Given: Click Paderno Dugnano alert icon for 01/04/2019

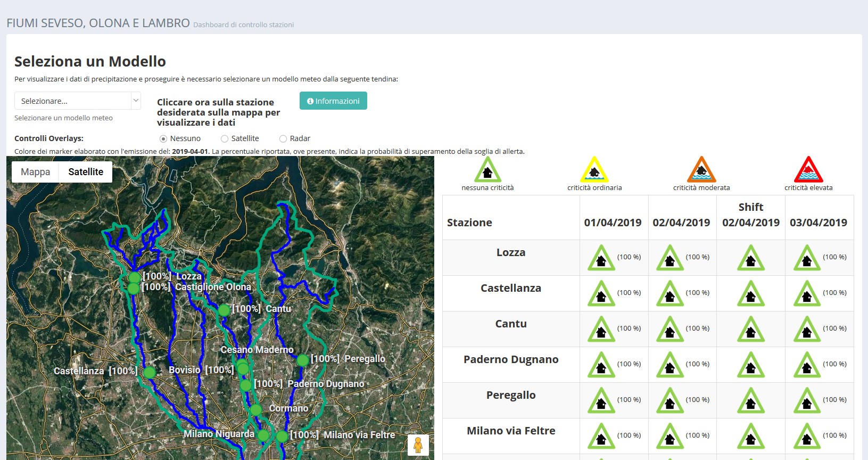Looking at the screenshot, I should 601,365.
